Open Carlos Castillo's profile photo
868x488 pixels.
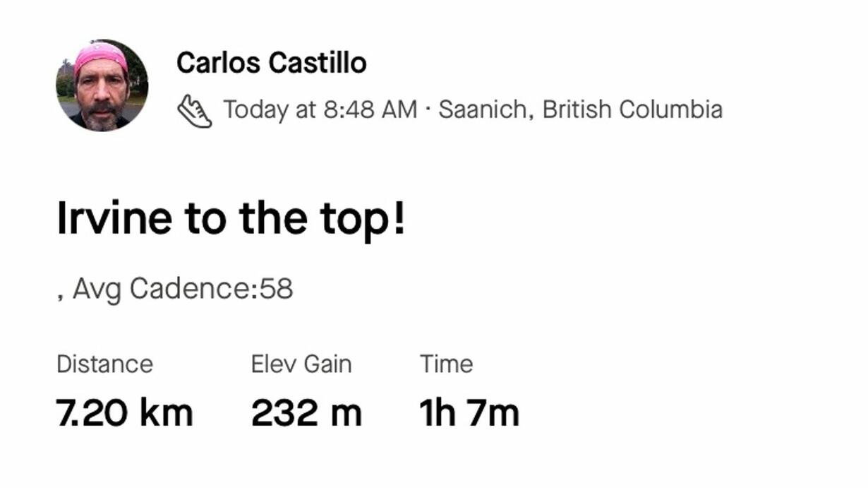102,85
